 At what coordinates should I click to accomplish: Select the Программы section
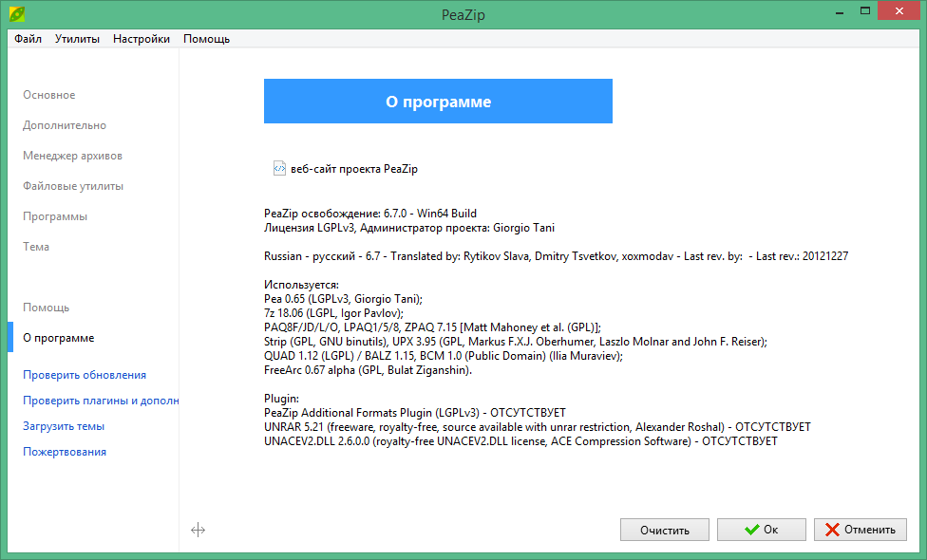[55, 216]
